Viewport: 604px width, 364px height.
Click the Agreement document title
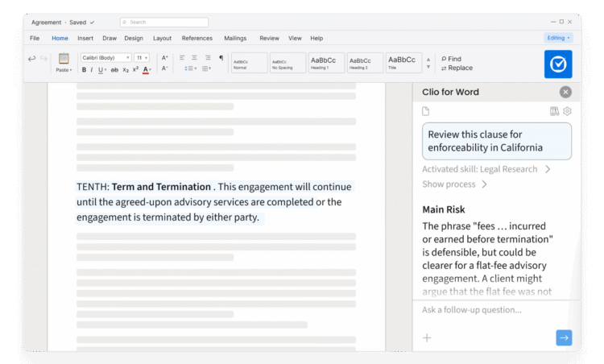click(x=46, y=23)
